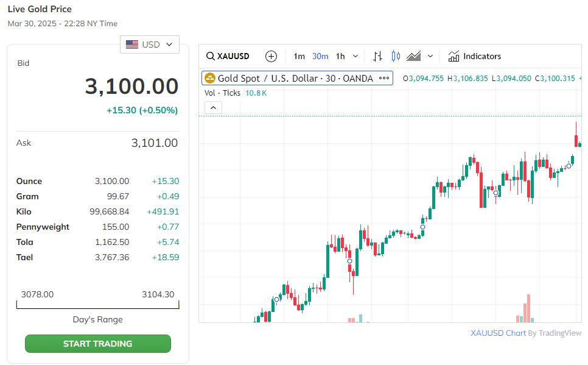Switch to 1h timeframe
Image resolution: width=588 pixels, height=365 pixels.
(340, 56)
